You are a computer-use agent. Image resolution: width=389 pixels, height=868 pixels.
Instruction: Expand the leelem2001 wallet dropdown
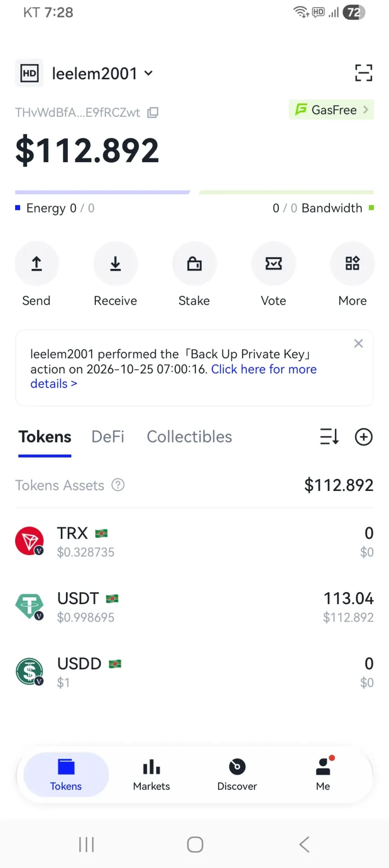(x=148, y=73)
